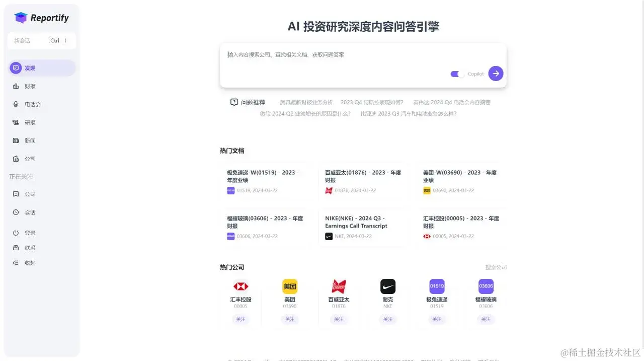The width and height of the screenshot is (644, 361).
Task: Open NIKE 2024 Q3 Earnings Call Transcript
Action: [x=363, y=227]
